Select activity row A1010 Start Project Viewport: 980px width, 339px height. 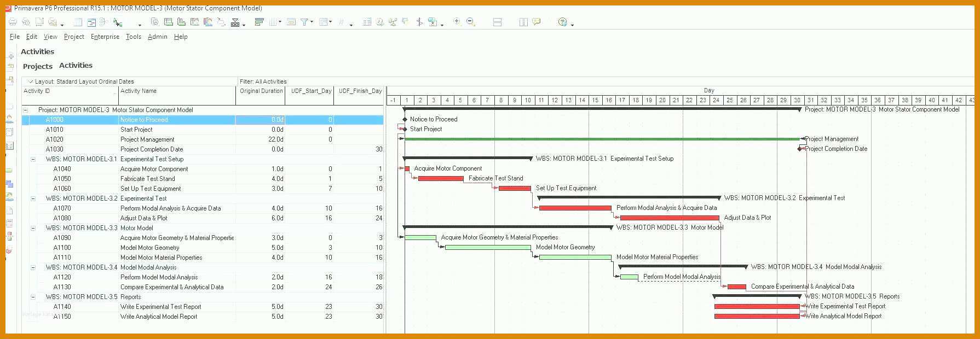[203, 130]
